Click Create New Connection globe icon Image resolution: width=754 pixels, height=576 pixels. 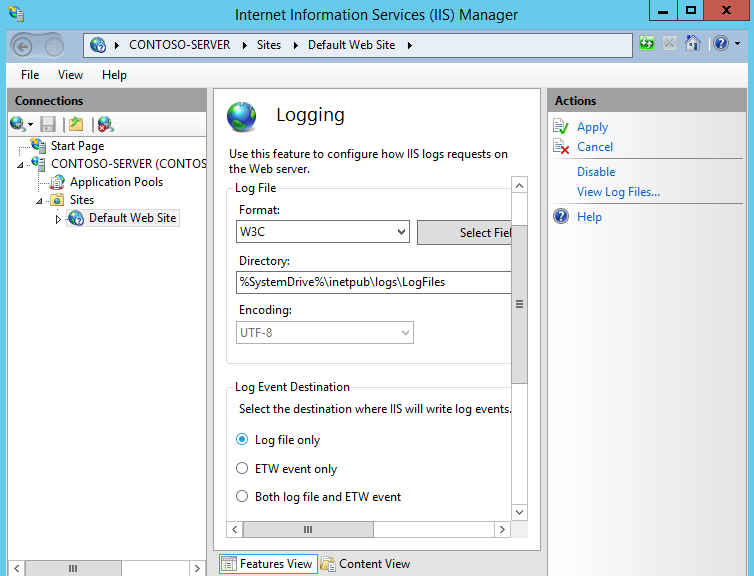coord(17,124)
